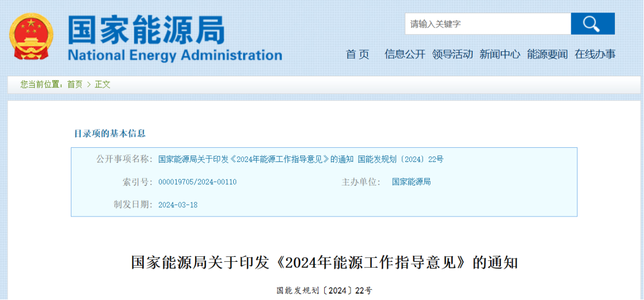This screenshot has height=300, width=644.
Task: Click the 首页 breadcrumb link
Action: pyautogui.click(x=75, y=85)
